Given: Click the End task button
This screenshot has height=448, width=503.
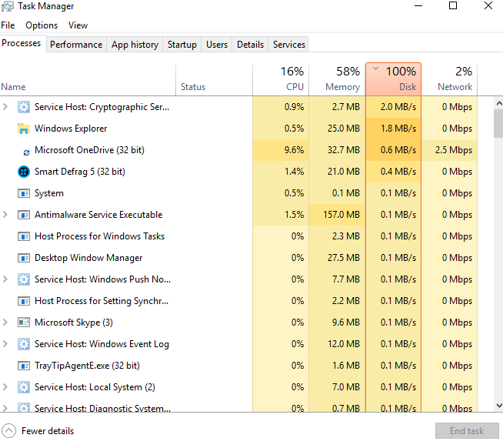Looking at the screenshot, I should coord(467,430).
